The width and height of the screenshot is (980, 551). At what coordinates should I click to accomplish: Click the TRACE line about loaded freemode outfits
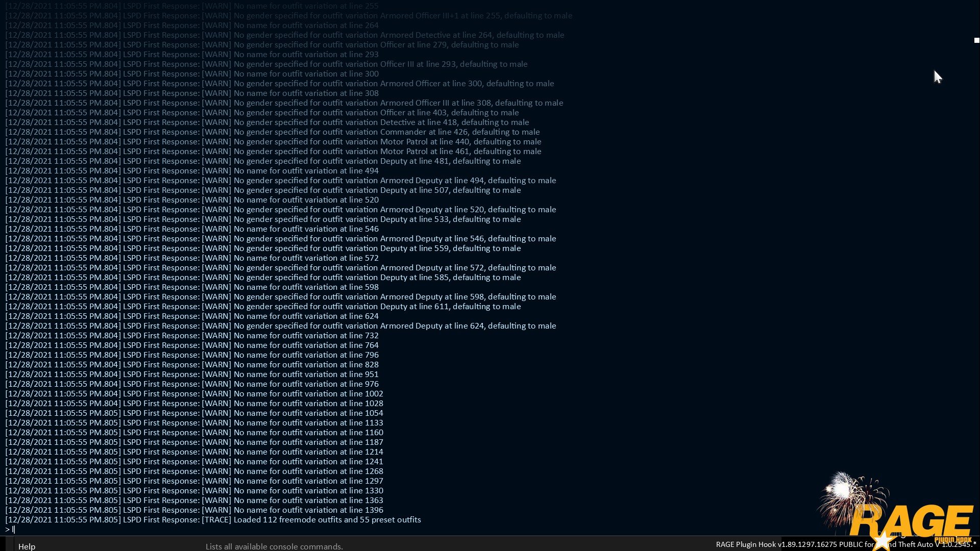213,520
